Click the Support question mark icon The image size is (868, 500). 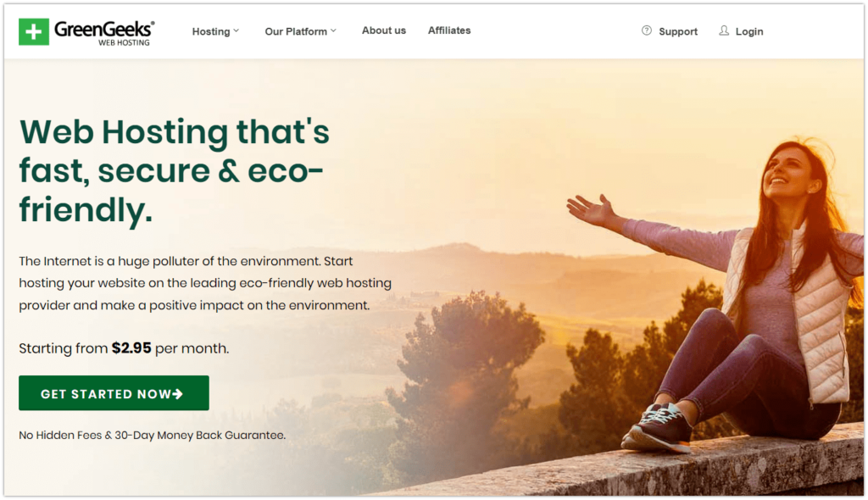point(647,31)
